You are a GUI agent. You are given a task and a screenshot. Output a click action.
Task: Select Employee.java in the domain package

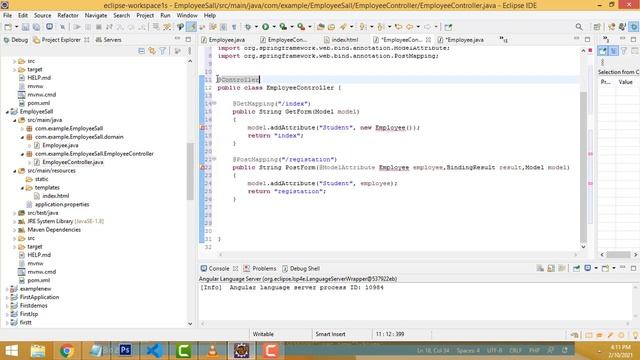click(x=60, y=145)
